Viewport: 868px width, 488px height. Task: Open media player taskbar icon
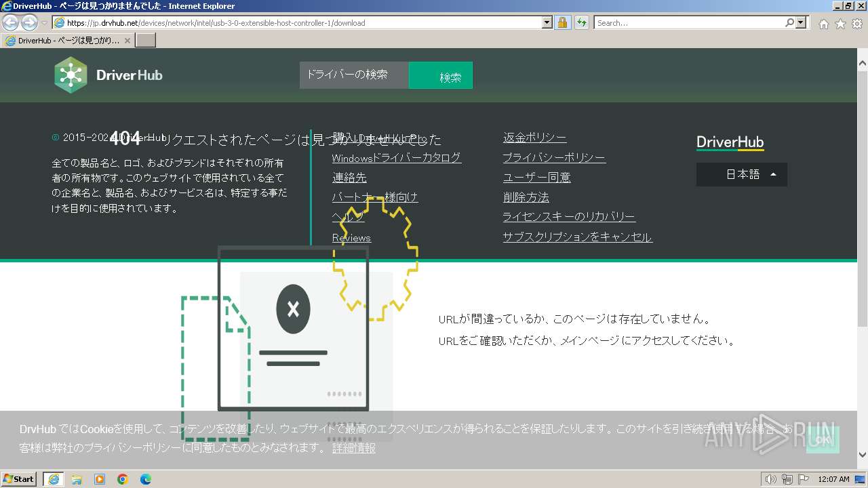point(100,479)
